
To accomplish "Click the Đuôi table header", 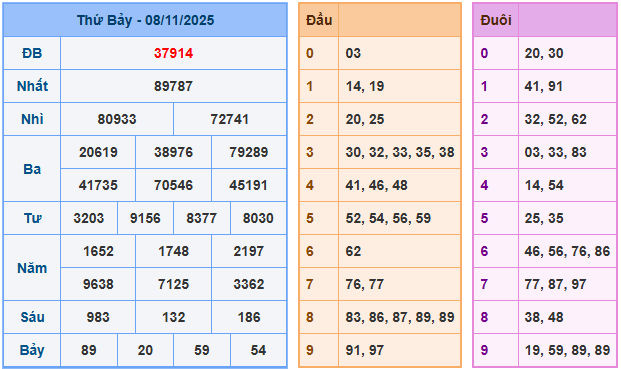I will tap(495, 20).
